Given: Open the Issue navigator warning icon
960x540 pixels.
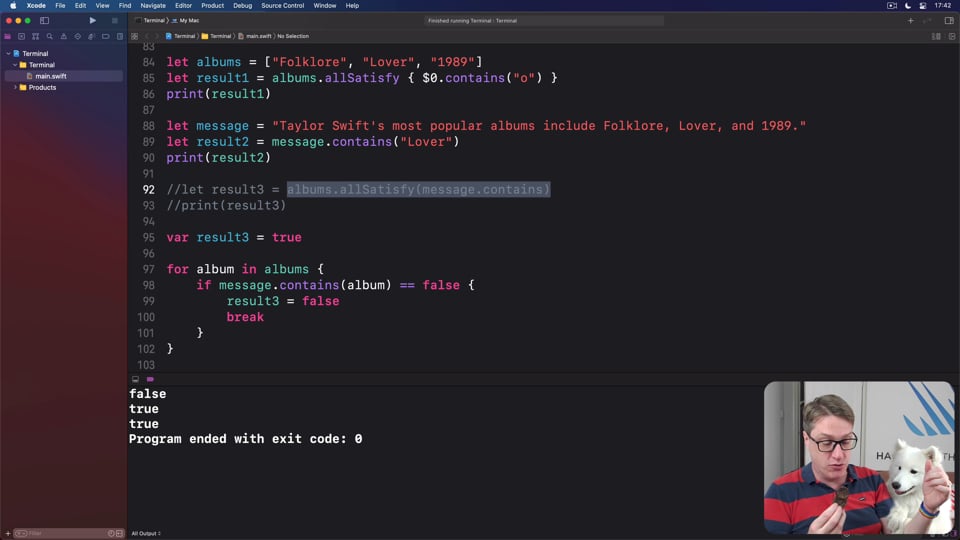Looking at the screenshot, I should coord(64,36).
